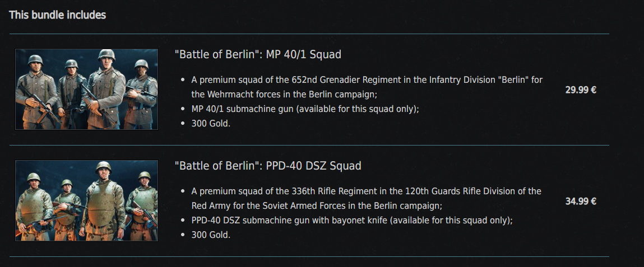Click the 336th Rifle Regiment description line
Viewport: 644px width, 267px height.
point(366,191)
